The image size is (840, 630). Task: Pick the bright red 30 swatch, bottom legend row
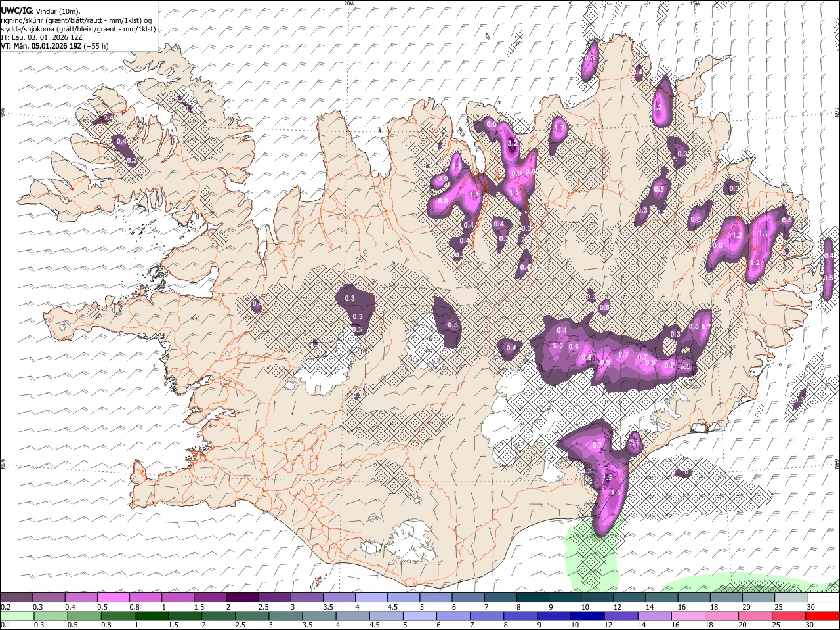[822, 616]
